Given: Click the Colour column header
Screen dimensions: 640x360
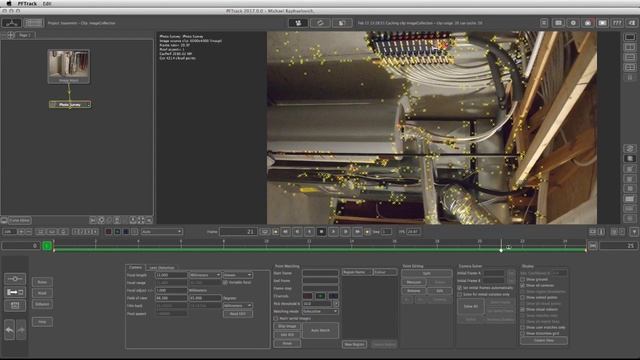Looking at the screenshot, I should [x=384, y=272].
